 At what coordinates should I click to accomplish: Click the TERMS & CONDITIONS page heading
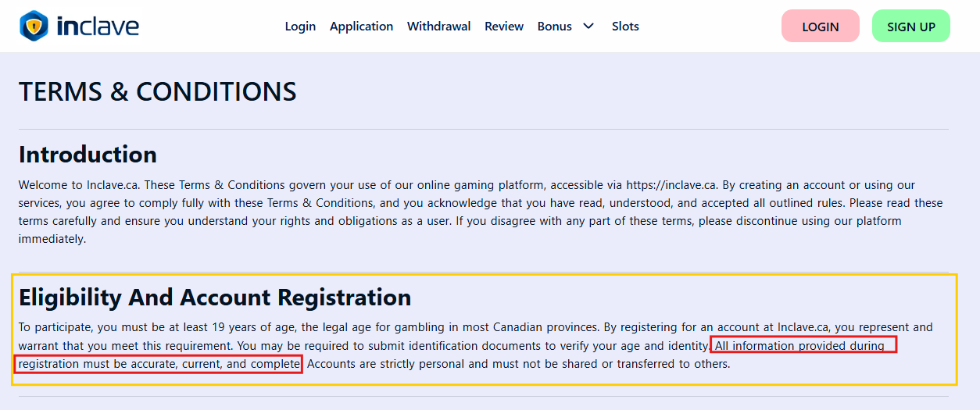click(158, 92)
